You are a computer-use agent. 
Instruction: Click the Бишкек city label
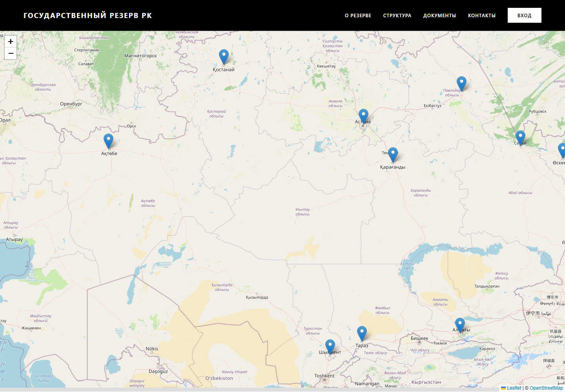pos(419,338)
